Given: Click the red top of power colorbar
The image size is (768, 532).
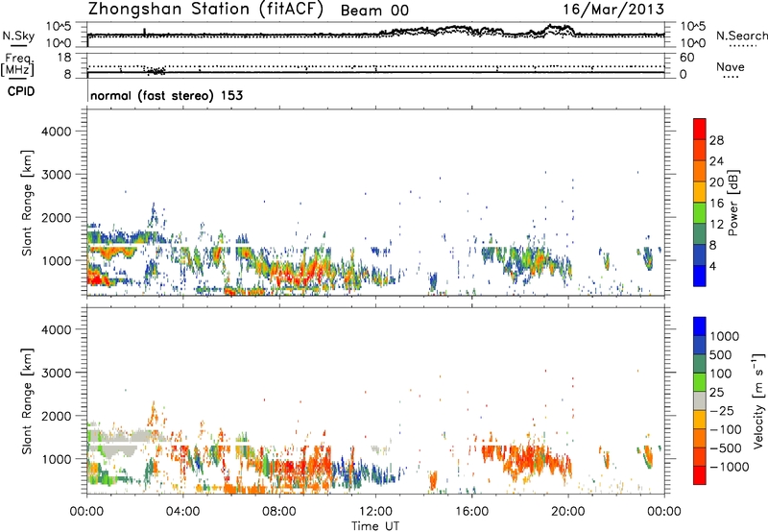Looking at the screenshot, I should point(700,129).
